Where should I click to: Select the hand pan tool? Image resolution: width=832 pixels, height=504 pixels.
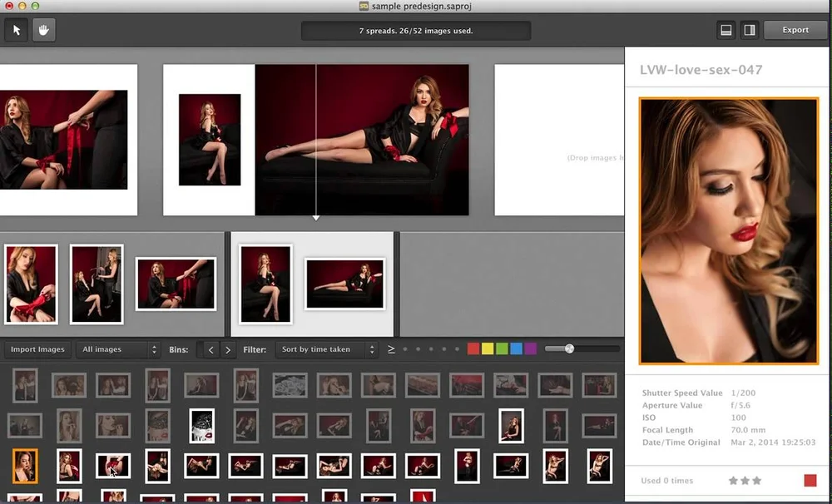[x=42, y=30]
